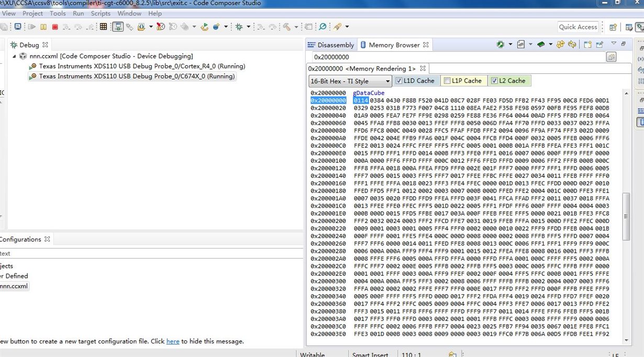Select the Step Into icon
The image size is (644, 357).
click(66, 27)
